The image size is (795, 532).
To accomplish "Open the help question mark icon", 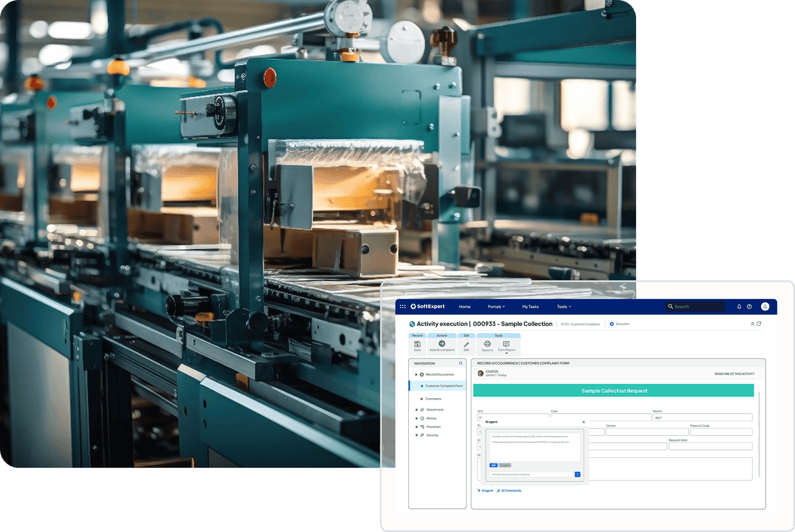I will tap(749, 307).
